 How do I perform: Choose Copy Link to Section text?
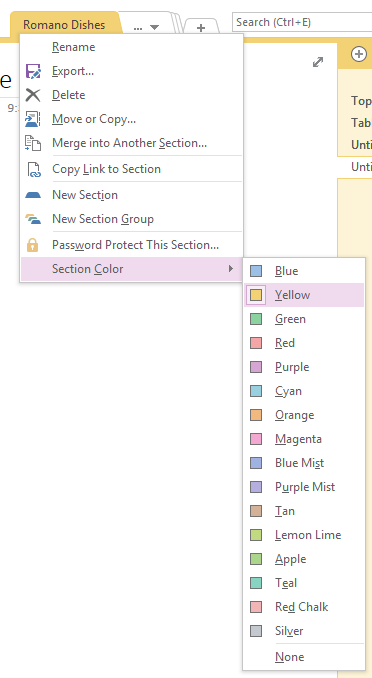pyautogui.click(x=106, y=169)
